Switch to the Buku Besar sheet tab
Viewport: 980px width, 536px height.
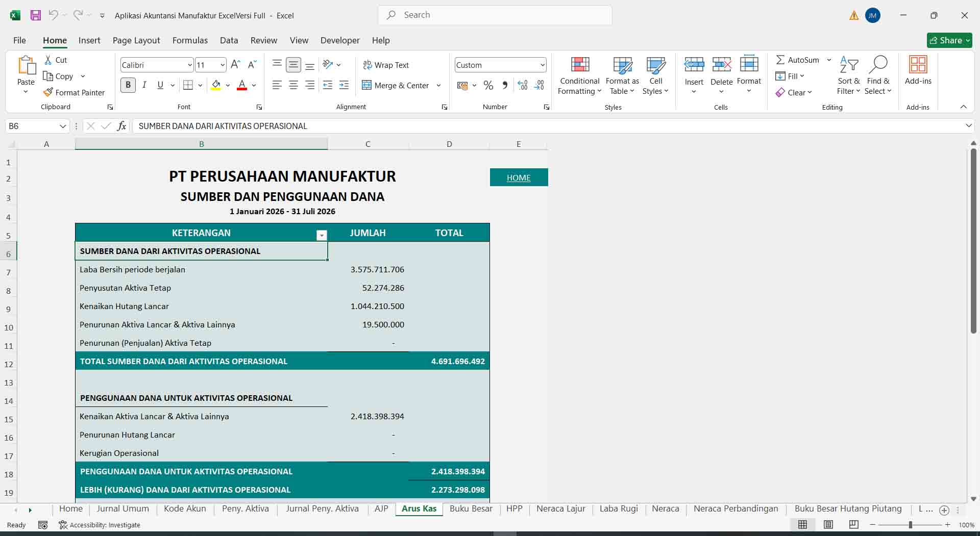(471, 509)
